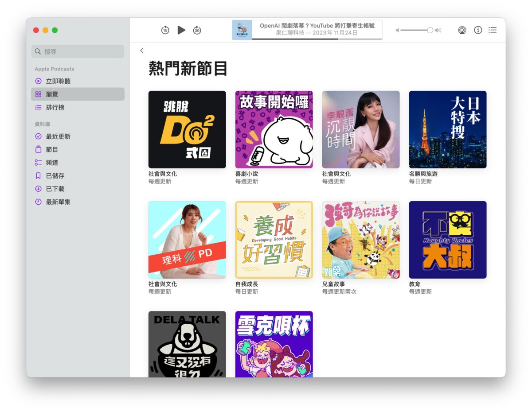The height and width of the screenshot is (412, 532).
Task: Open 頻道 in the library
Action: (x=78, y=163)
